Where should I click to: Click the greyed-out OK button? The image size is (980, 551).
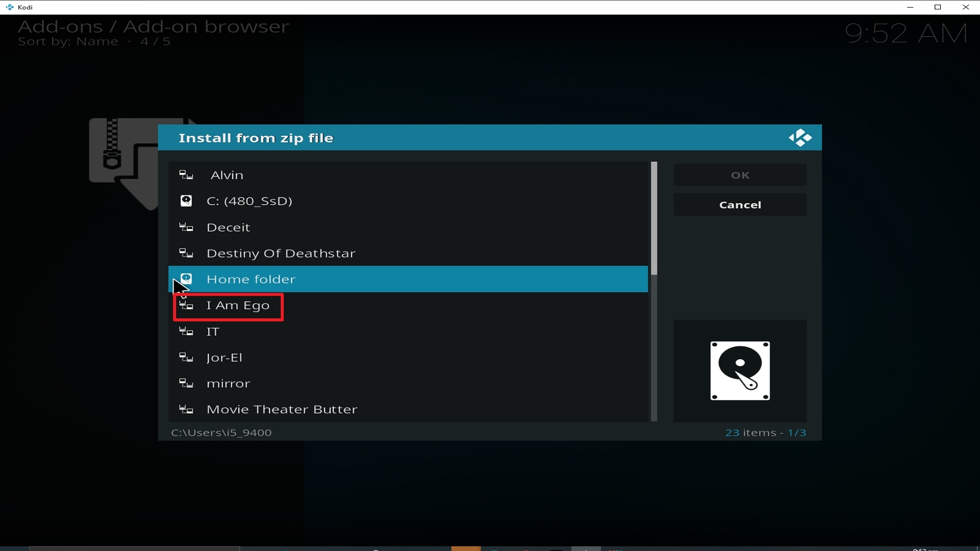(x=740, y=175)
